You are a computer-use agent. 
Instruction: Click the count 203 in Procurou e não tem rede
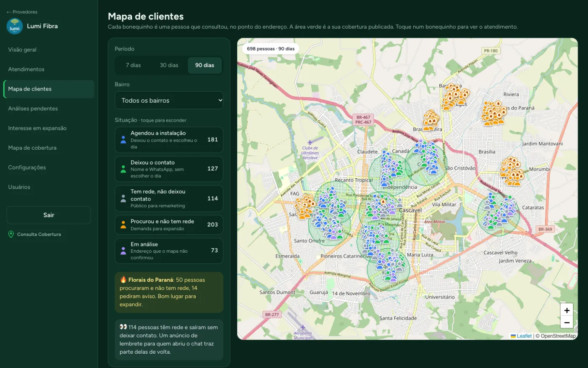tap(213, 225)
